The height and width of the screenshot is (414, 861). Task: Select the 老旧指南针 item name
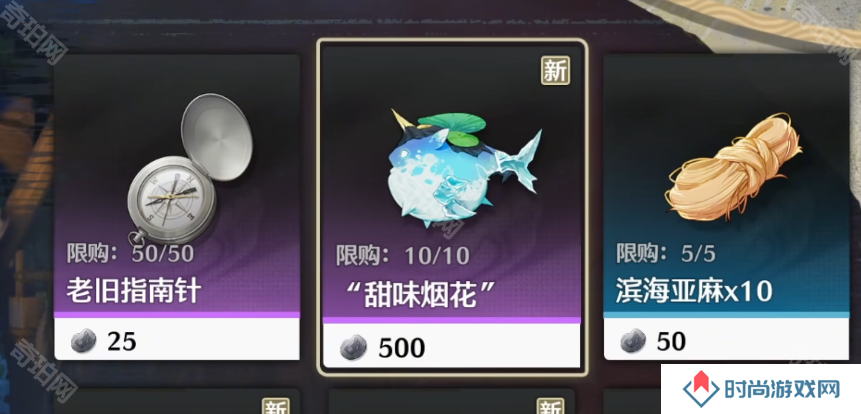[x=133, y=290]
